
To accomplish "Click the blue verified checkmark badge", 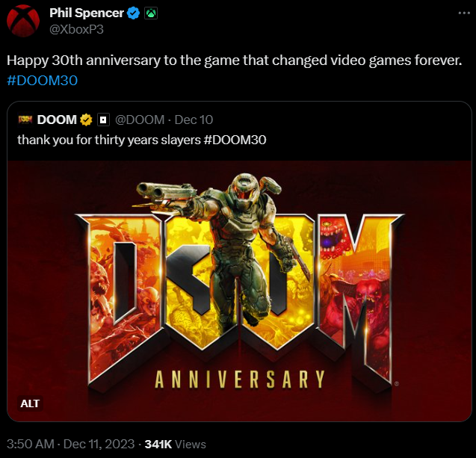I will [133, 13].
